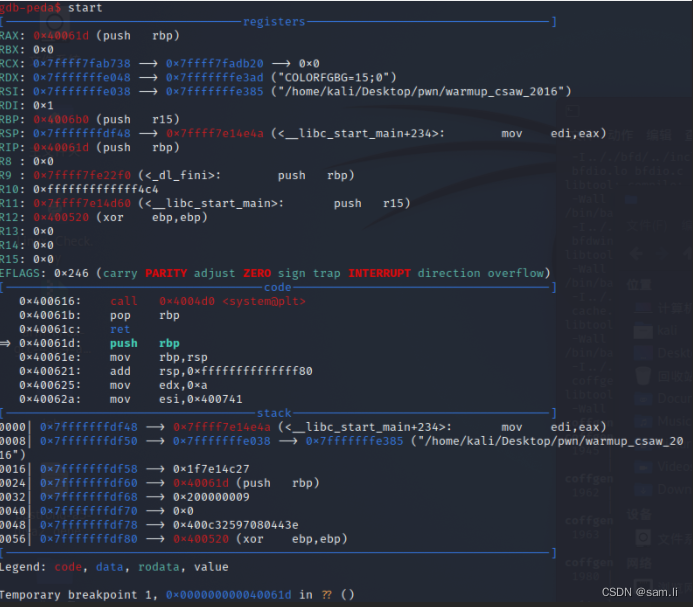This screenshot has height=607, width=693.
Task: Click the "COLORFGBG=15;0" string
Action: coord(333,78)
